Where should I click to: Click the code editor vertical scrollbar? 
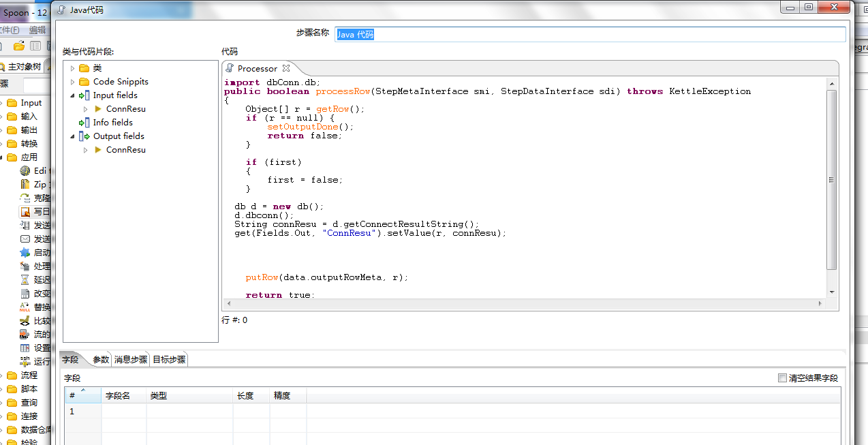[831, 180]
